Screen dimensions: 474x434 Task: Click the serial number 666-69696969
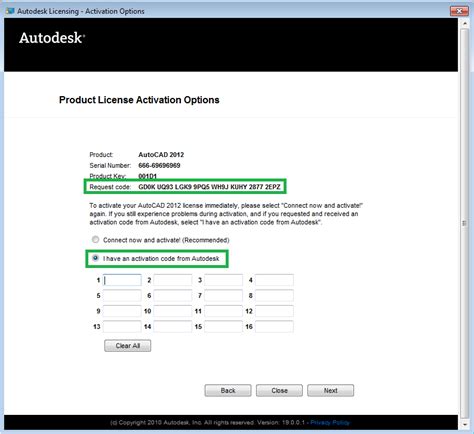click(x=159, y=165)
